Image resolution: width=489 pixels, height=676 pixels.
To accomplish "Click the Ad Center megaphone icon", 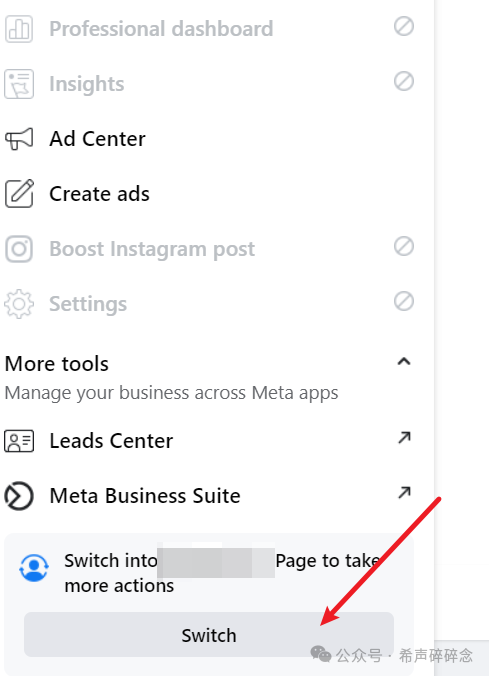I will 19,139.
